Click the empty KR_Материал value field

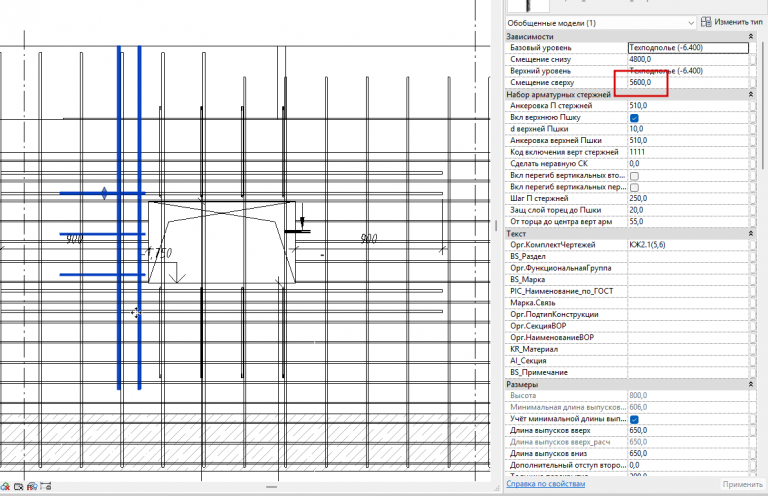688,349
